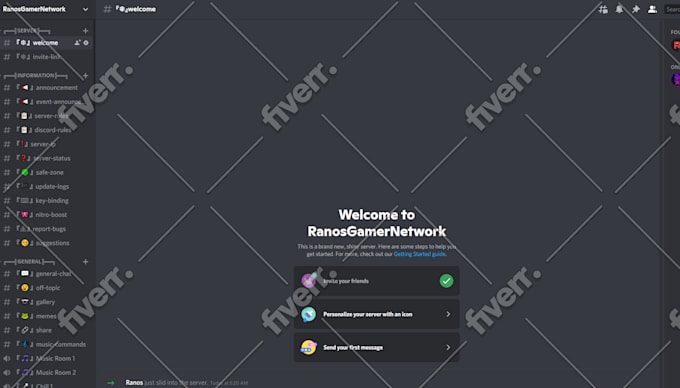Go to the event-announce channel
Viewport: 680px width, 388px height.
click(x=47, y=102)
